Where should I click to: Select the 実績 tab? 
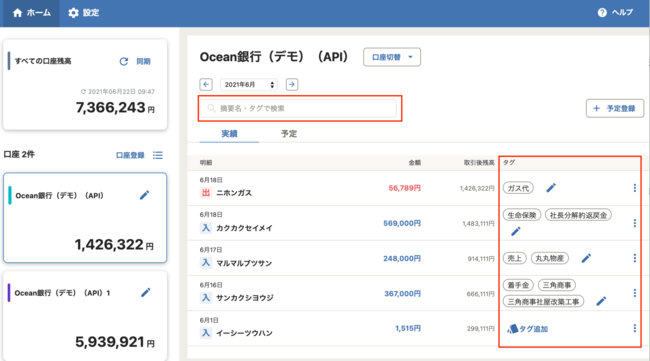point(229,133)
